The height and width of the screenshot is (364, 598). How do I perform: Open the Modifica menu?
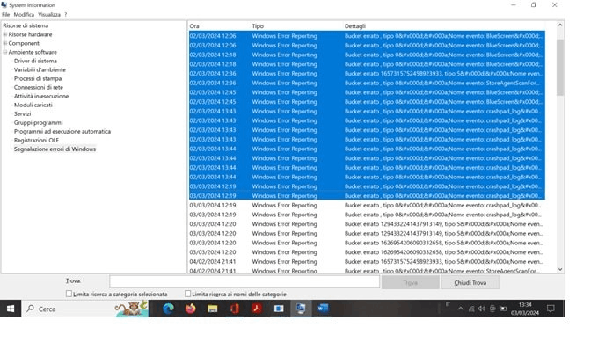[x=24, y=14]
